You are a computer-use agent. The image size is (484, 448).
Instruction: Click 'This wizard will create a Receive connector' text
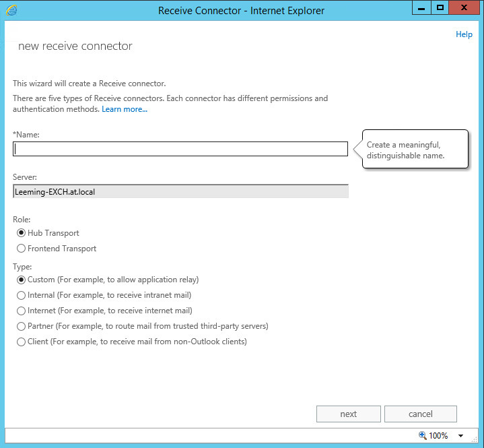[90, 84]
